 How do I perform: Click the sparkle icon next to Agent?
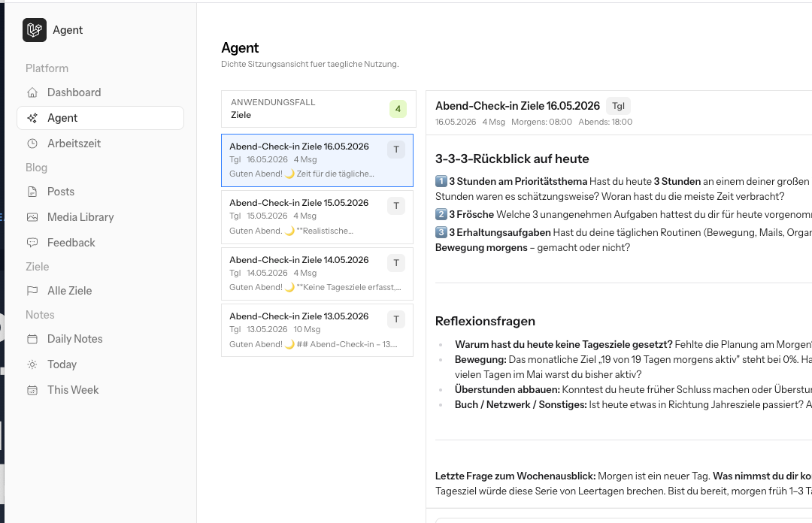pos(32,118)
